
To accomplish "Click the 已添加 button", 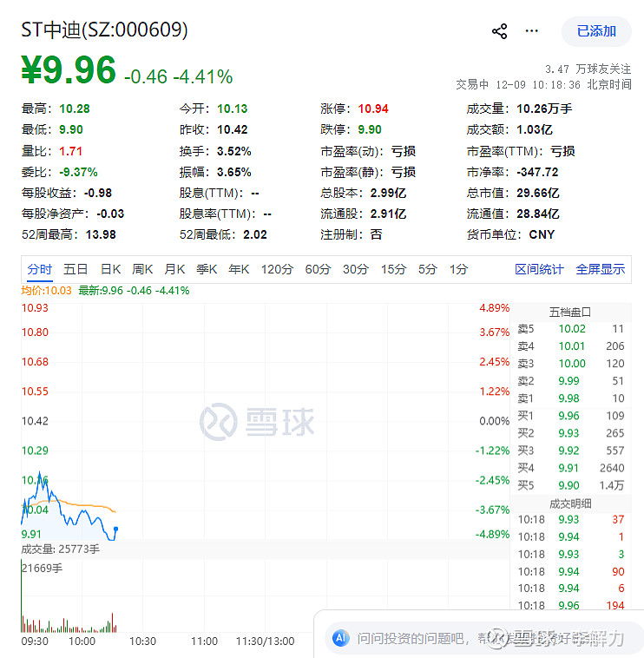I will click(x=596, y=31).
